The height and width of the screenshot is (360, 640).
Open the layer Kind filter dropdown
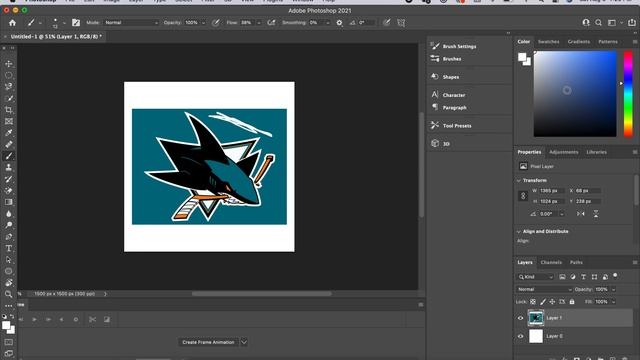click(x=536, y=277)
